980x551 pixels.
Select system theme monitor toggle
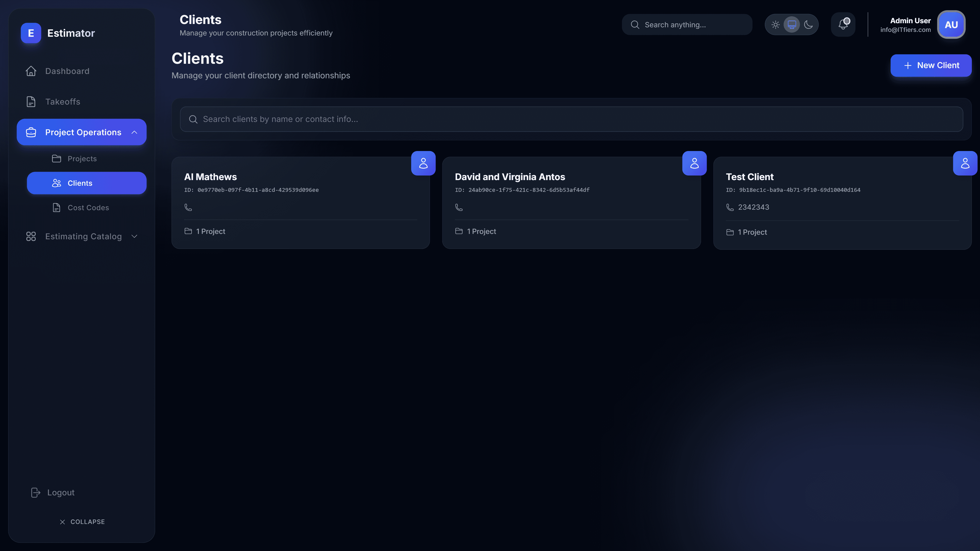coord(792,25)
